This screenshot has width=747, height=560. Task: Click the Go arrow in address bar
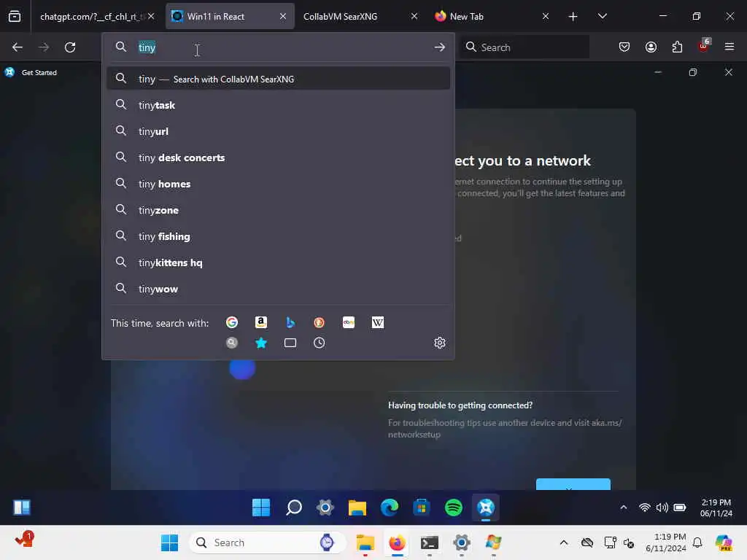tap(440, 47)
